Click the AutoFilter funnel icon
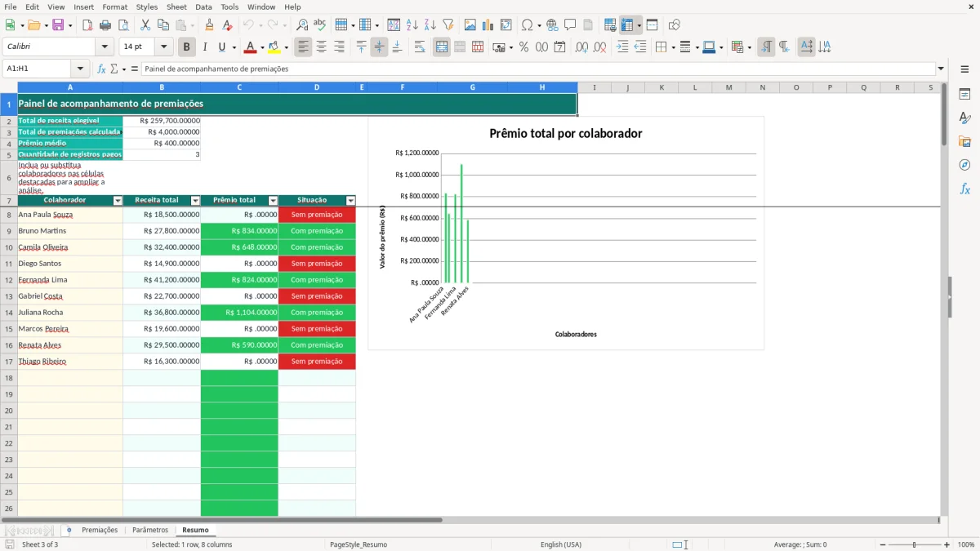Viewport: 980px width, 551px height. [448, 25]
